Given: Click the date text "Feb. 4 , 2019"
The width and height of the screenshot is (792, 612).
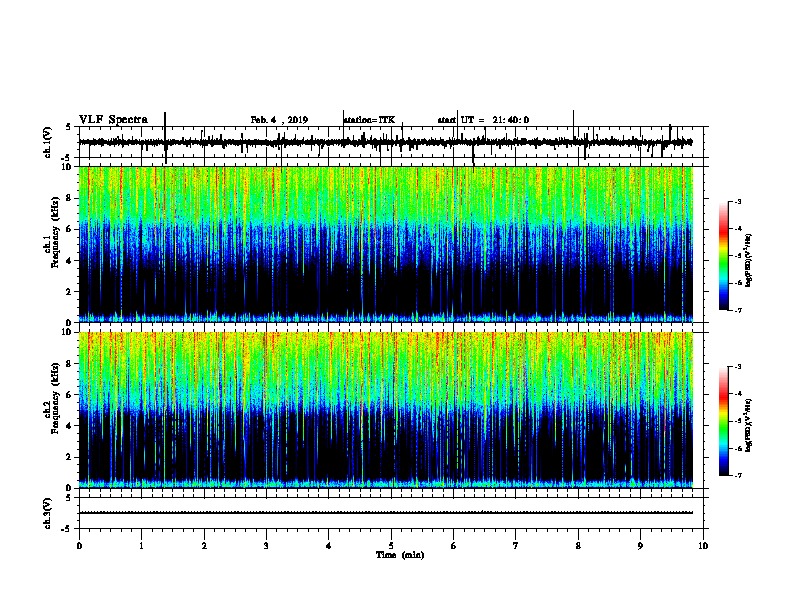Looking at the screenshot, I should click(x=279, y=120).
